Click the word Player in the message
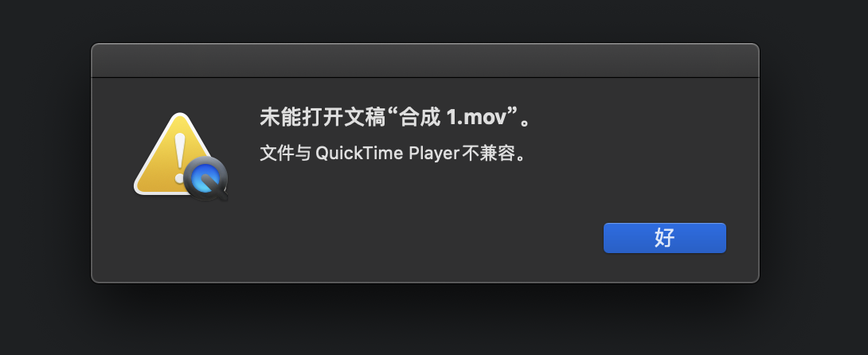The width and height of the screenshot is (868, 355). click(434, 153)
